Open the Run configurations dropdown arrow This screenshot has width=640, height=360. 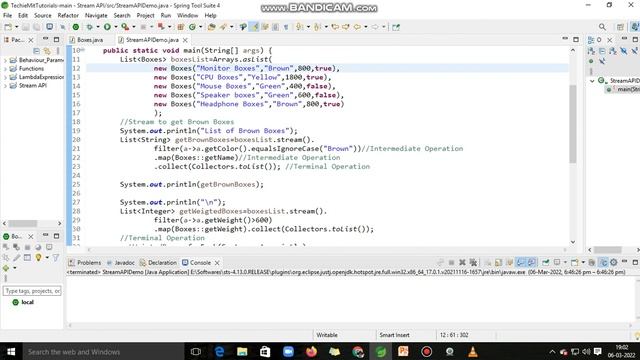[x=116, y=27]
